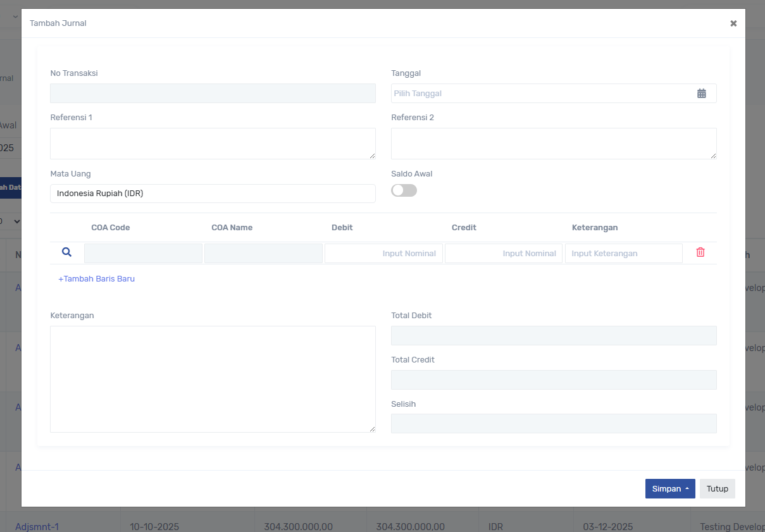Screen dimensions: 765x532
Task: Open the calendar icon in Tanggal field
Action: pos(701,94)
